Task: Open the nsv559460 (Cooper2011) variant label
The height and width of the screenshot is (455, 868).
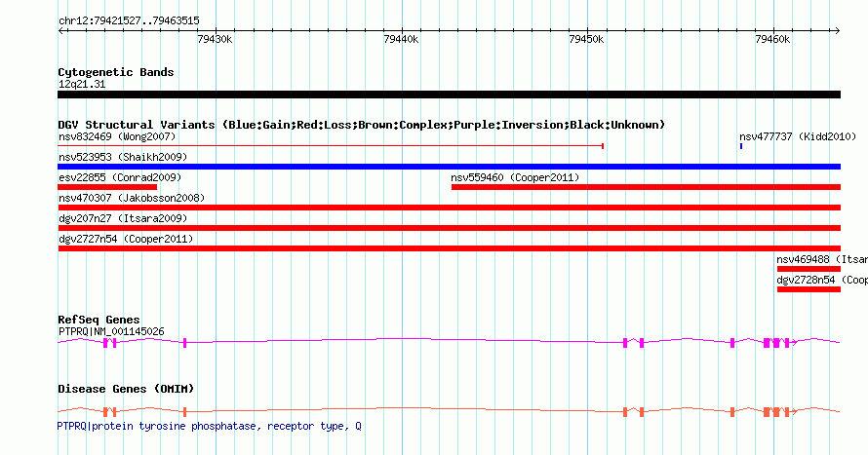Action: tap(515, 177)
